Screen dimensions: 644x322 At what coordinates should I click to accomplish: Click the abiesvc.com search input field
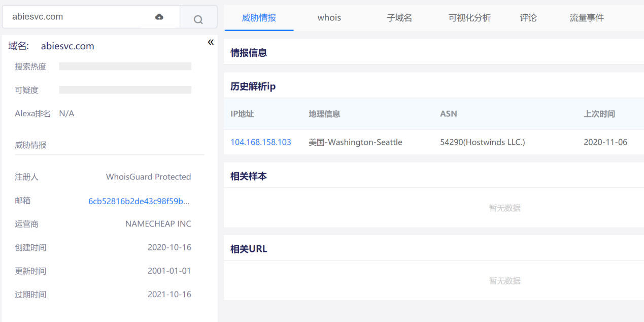(76, 17)
